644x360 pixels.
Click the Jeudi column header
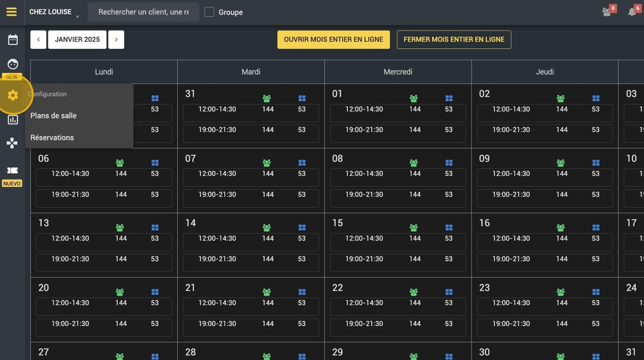coord(545,72)
